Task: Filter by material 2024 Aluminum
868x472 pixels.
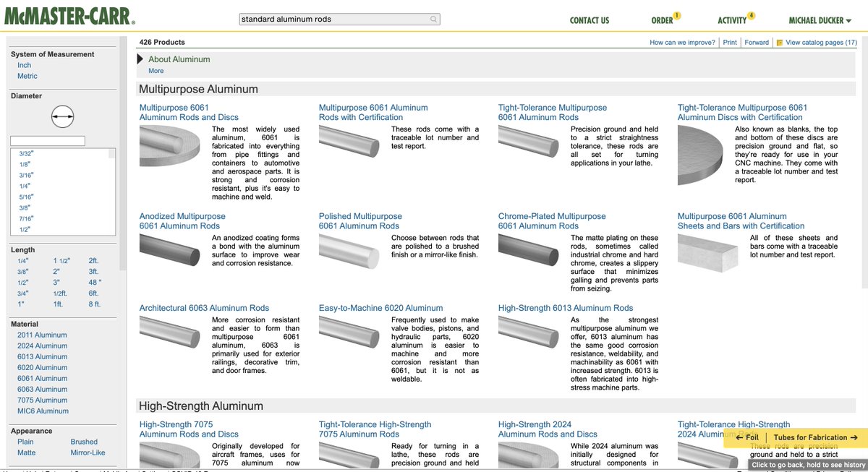Action: tap(42, 346)
